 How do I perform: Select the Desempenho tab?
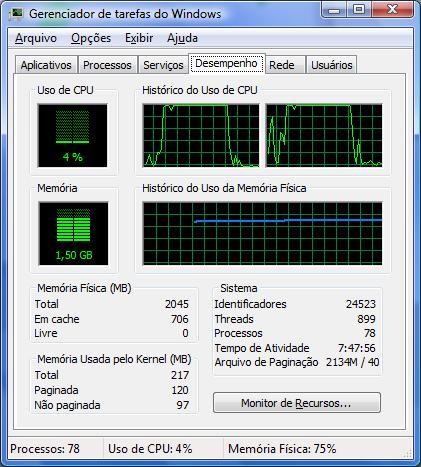point(226,63)
